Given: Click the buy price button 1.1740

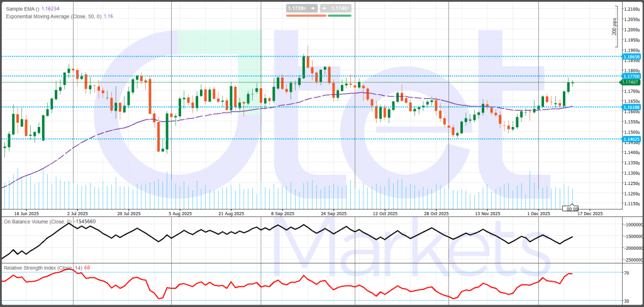Looking at the screenshot, I should [x=339, y=8].
